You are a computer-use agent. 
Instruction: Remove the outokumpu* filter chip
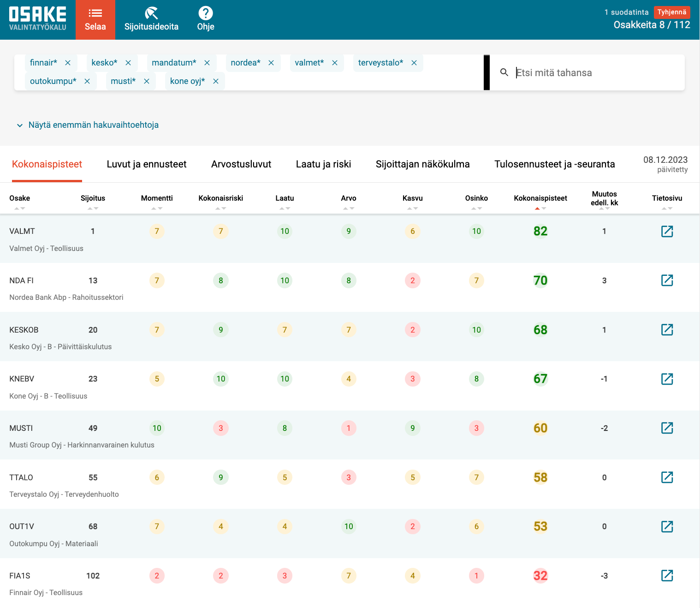[x=87, y=81]
